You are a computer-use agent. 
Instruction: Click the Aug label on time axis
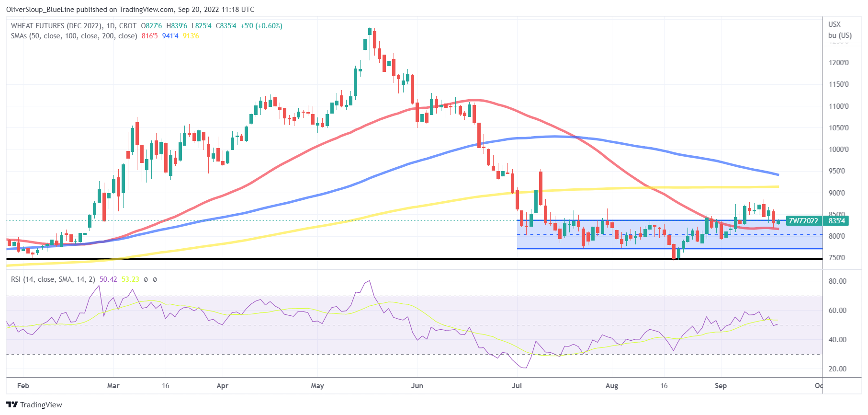click(x=612, y=386)
